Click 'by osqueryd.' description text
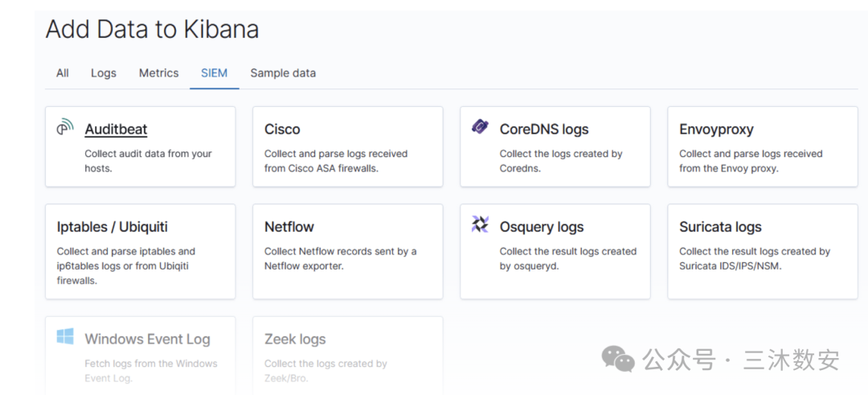The width and height of the screenshot is (868, 395). tap(530, 266)
